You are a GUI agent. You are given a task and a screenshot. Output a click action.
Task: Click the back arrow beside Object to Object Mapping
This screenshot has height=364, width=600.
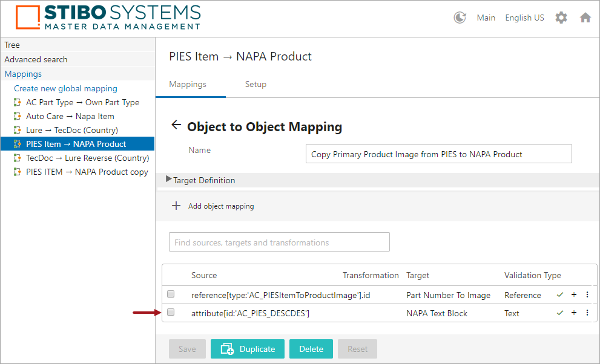tap(176, 125)
